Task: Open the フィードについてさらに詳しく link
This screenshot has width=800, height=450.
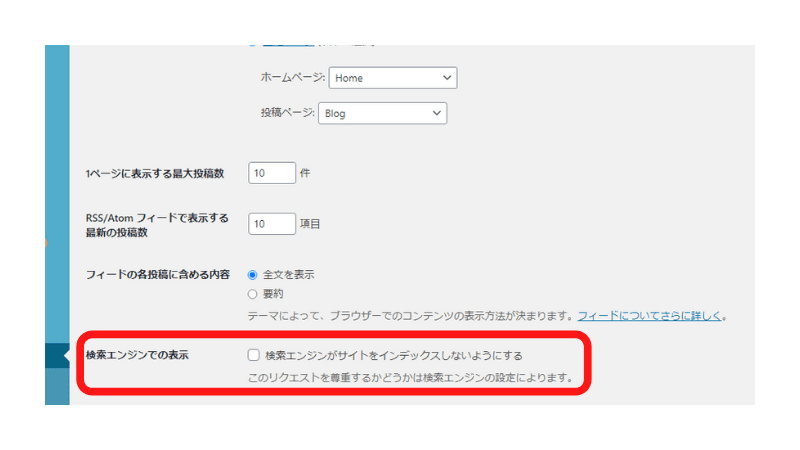Action: (x=649, y=316)
